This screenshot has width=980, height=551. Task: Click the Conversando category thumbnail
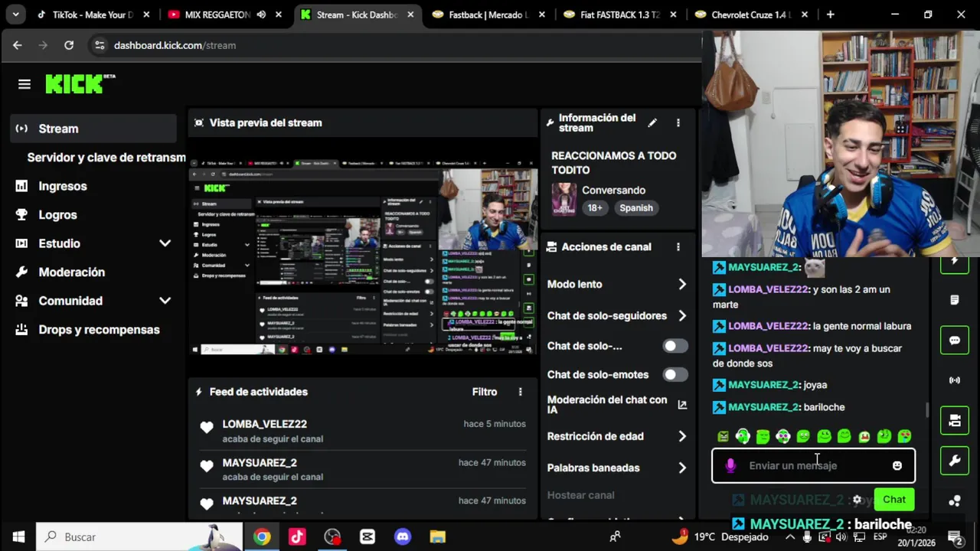click(564, 199)
